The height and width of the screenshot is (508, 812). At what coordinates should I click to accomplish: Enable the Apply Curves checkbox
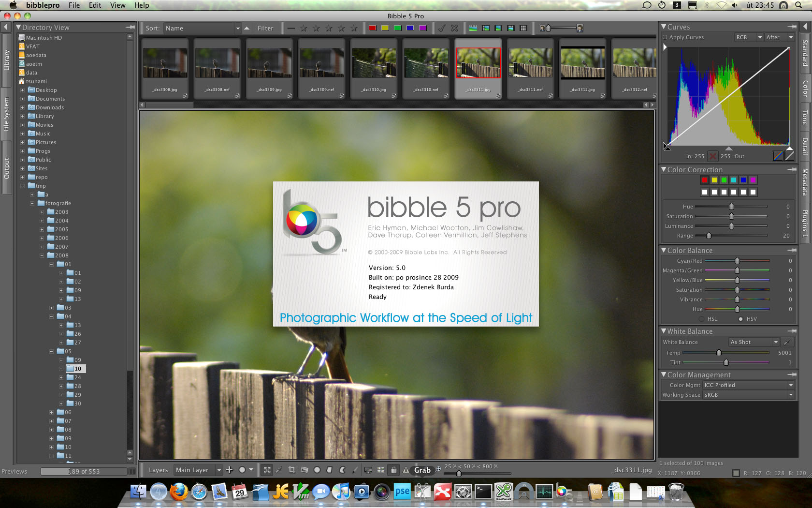click(x=665, y=37)
